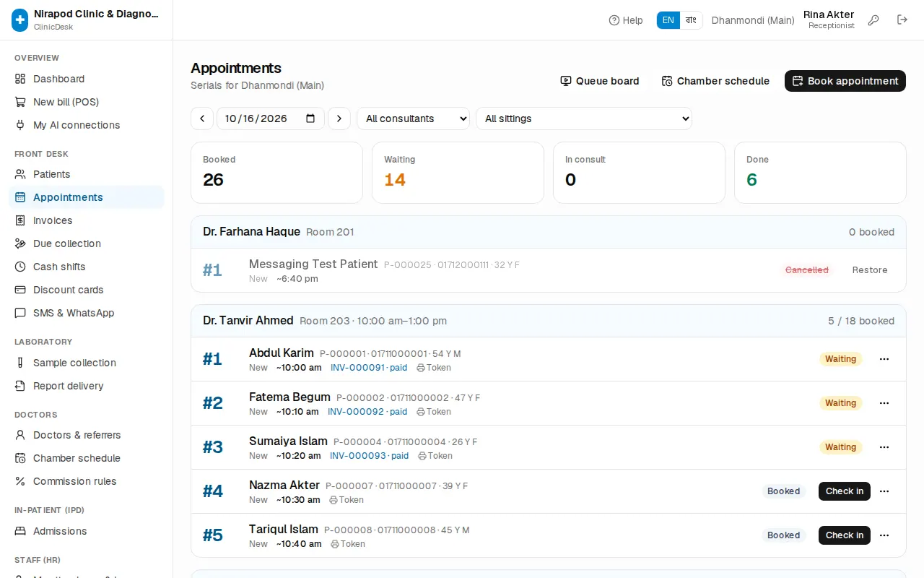The width and height of the screenshot is (924, 578).
Task: Open Help from the top bar
Action: (626, 20)
